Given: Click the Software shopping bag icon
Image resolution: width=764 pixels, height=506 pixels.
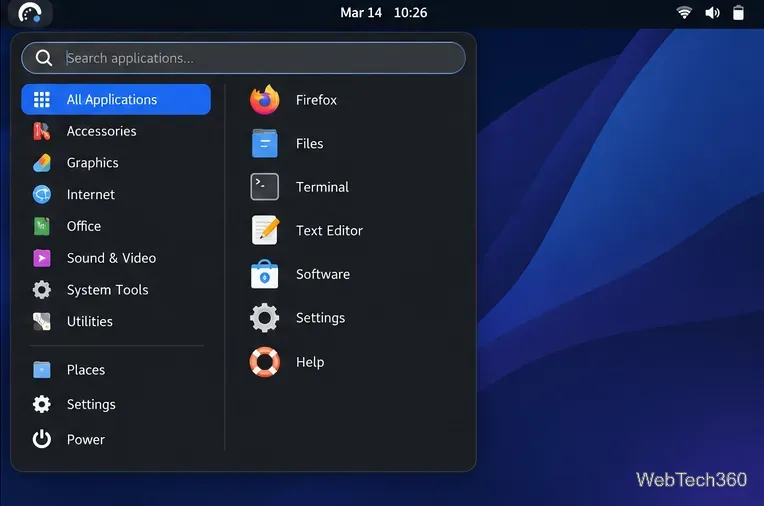Looking at the screenshot, I should tap(265, 274).
